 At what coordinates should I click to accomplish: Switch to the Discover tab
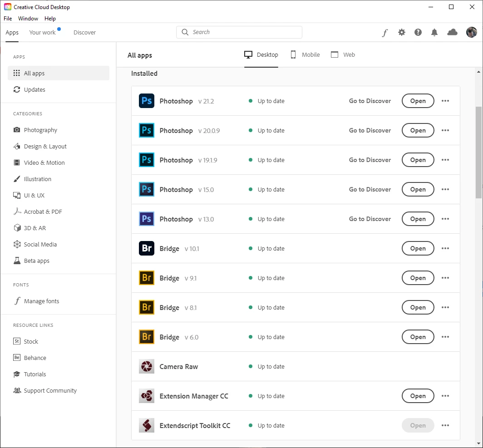(x=84, y=32)
